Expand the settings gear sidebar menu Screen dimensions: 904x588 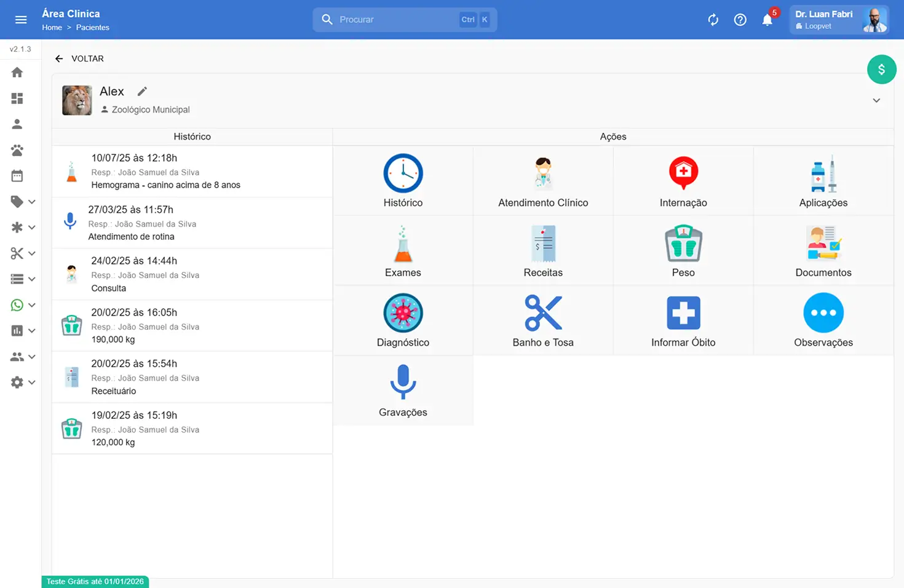coord(23,383)
